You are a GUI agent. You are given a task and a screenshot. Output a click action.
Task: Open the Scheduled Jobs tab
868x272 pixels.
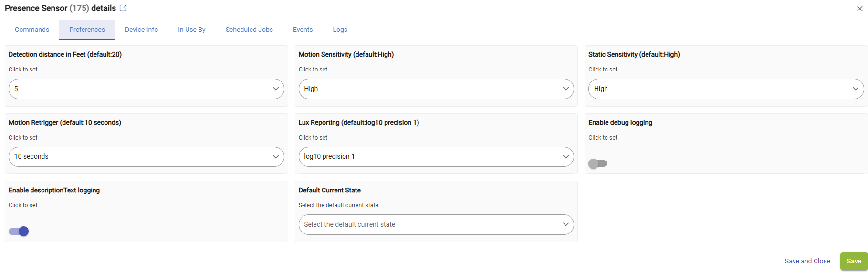(x=249, y=30)
